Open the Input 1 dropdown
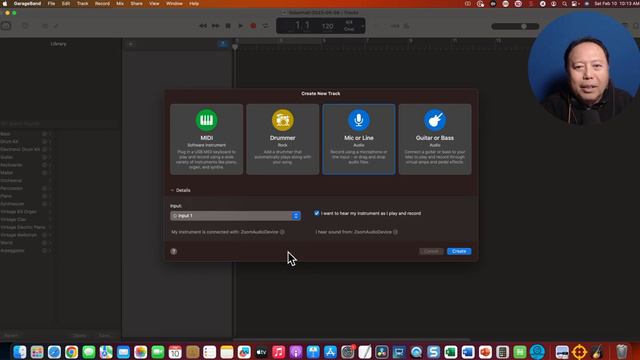 pos(236,216)
